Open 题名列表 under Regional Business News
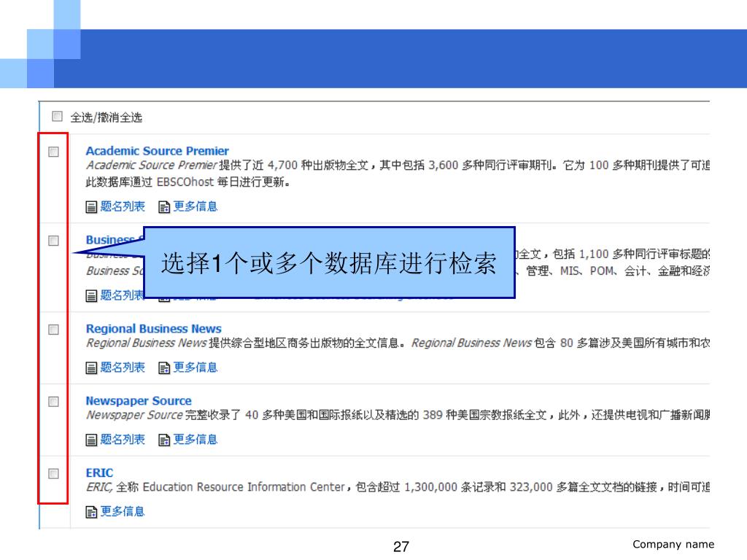This screenshot has height=560, width=747. [123, 367]
